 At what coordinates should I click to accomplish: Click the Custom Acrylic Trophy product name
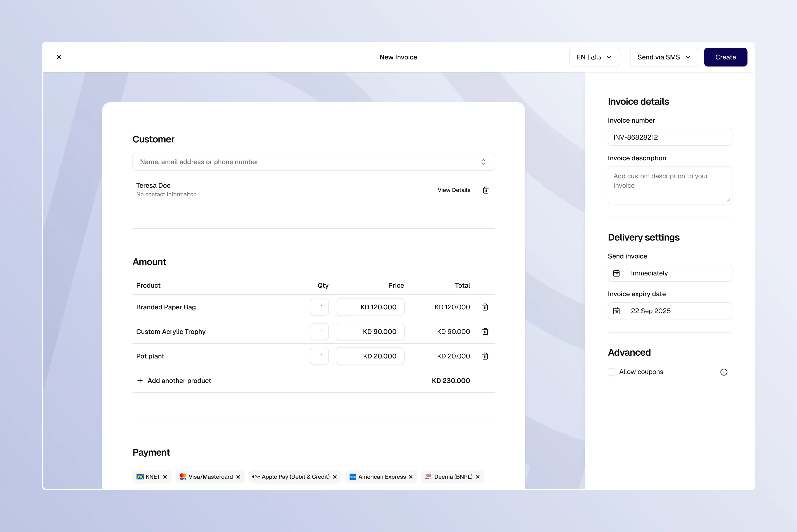[x=171, y=332]
